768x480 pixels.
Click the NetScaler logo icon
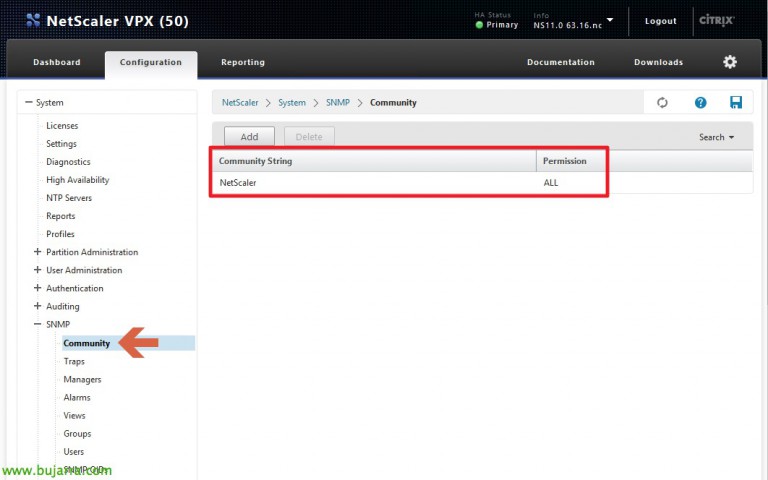coord(33,20)
